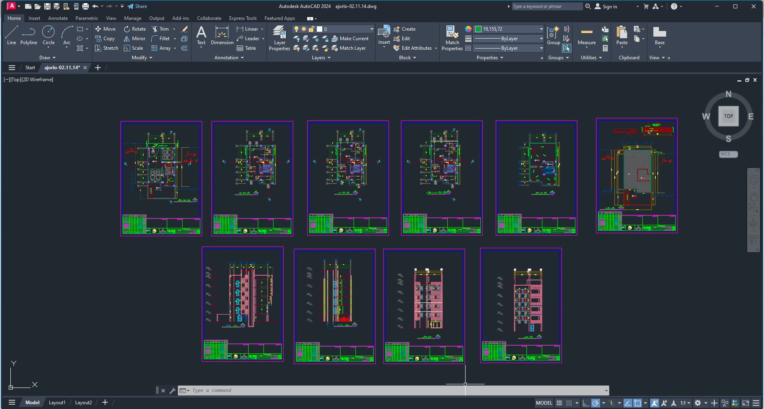Open the Start file tab
Image resolution: width=764 pixels, height=409 pixels.
30,68
